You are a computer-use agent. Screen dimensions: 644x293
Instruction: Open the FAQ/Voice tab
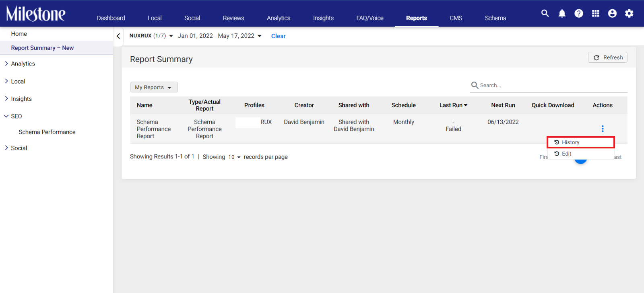(x=370, y=18)
